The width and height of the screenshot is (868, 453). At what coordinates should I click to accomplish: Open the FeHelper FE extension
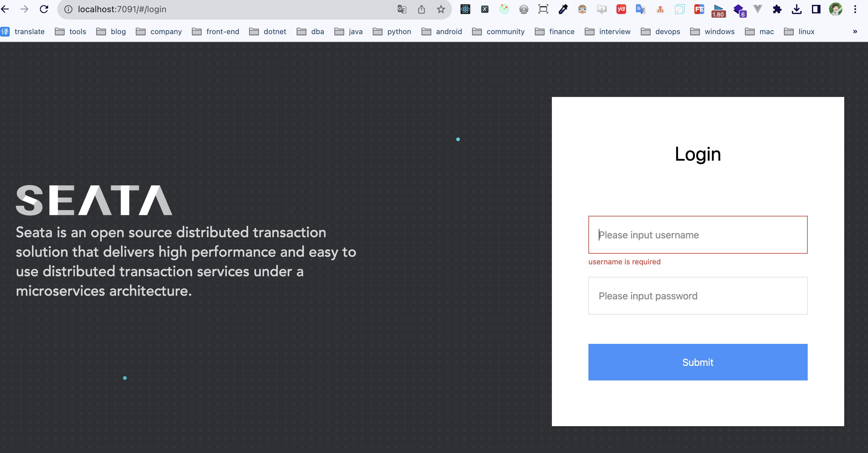[699, 9]
